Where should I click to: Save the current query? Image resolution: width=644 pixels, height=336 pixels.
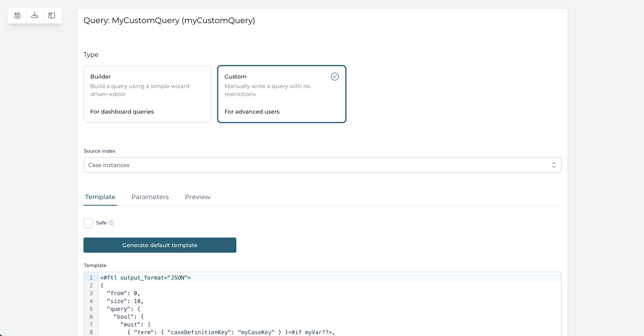pyautogui.click(x=17, y=15)
